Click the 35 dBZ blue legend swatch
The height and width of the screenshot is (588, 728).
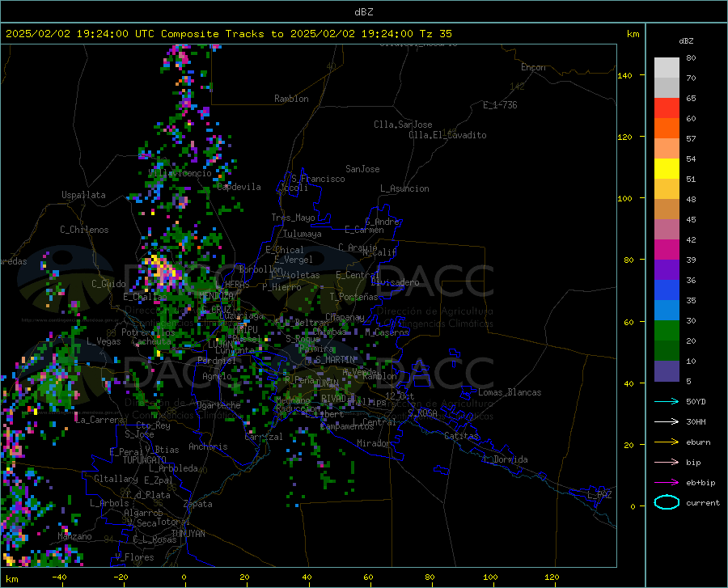click(x=667, y=290)
